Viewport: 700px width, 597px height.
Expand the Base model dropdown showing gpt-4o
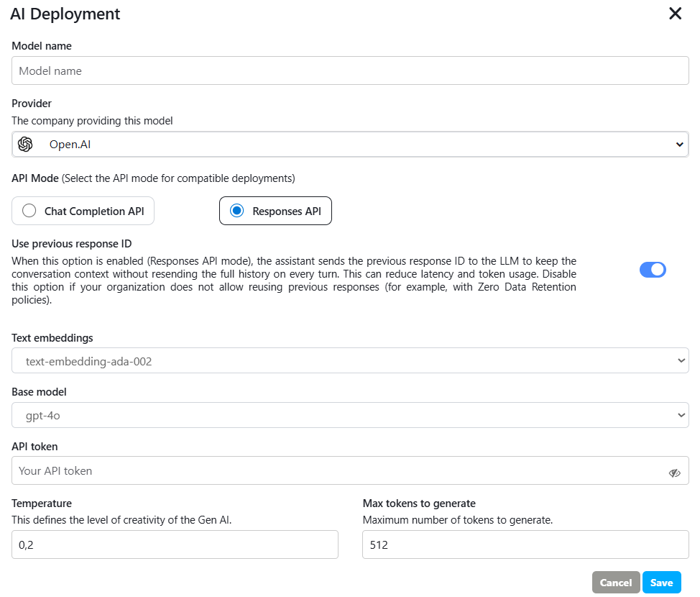pyautogui.click(x=351, y=415)
